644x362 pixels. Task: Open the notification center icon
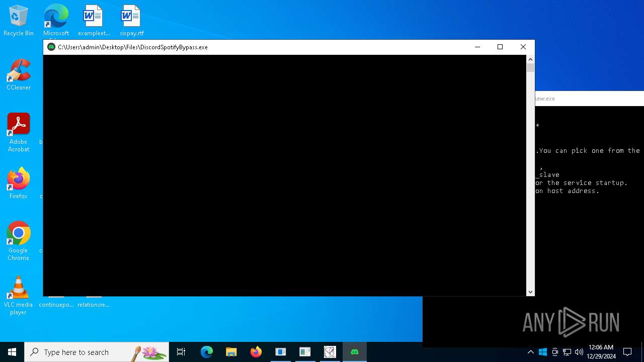627,352
